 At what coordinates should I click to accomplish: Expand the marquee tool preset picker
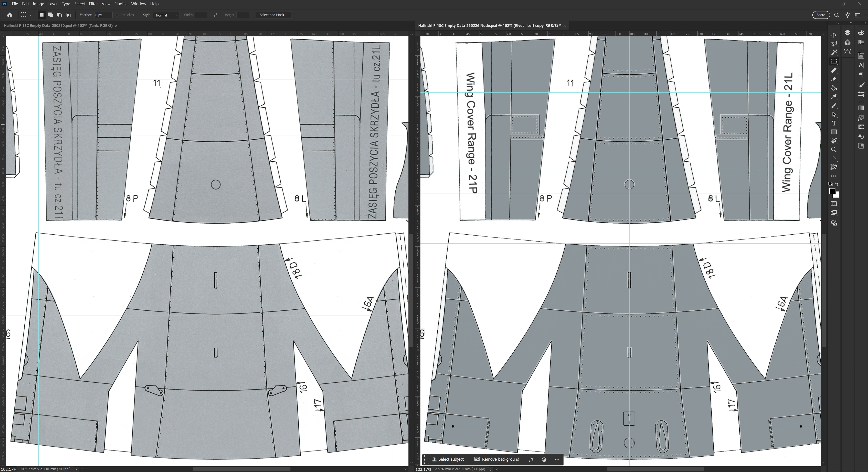click(x=31, y=15)
